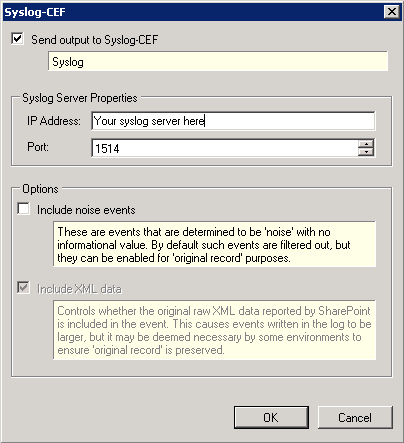404x443 pixels.
Task: Click the OK button
Action: (x=271, y=417)
